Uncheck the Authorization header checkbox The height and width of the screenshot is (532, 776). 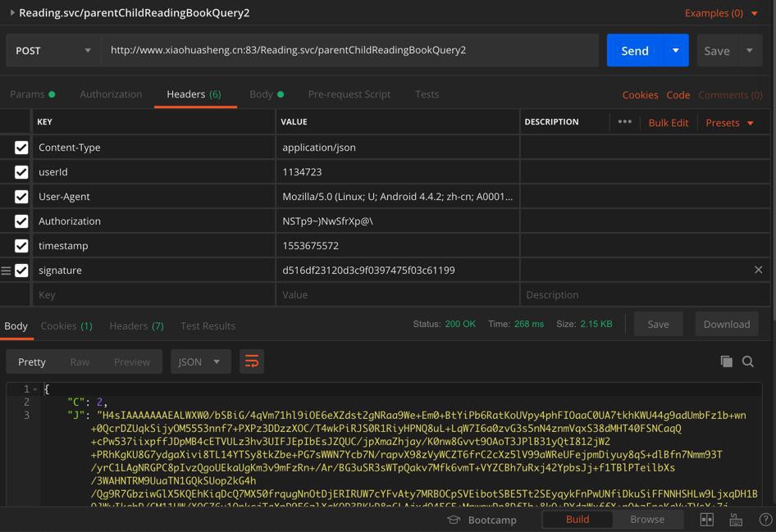coord(21,221)
